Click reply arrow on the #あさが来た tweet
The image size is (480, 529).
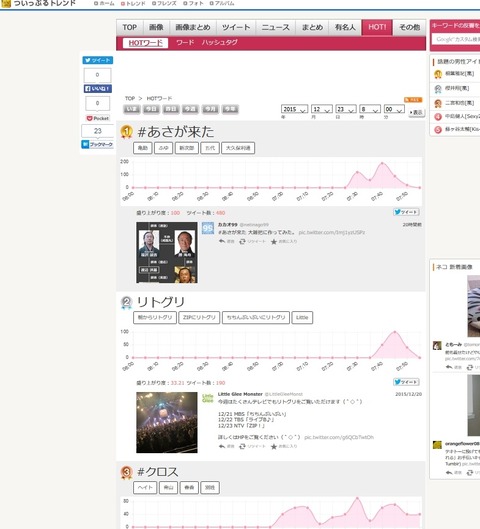point(222,241)
